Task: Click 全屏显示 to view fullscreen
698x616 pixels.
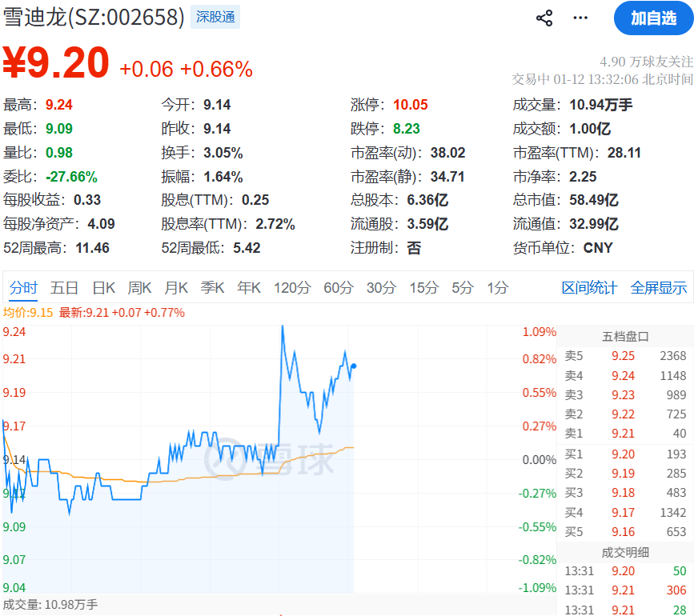Action: [x=659, y=288]
